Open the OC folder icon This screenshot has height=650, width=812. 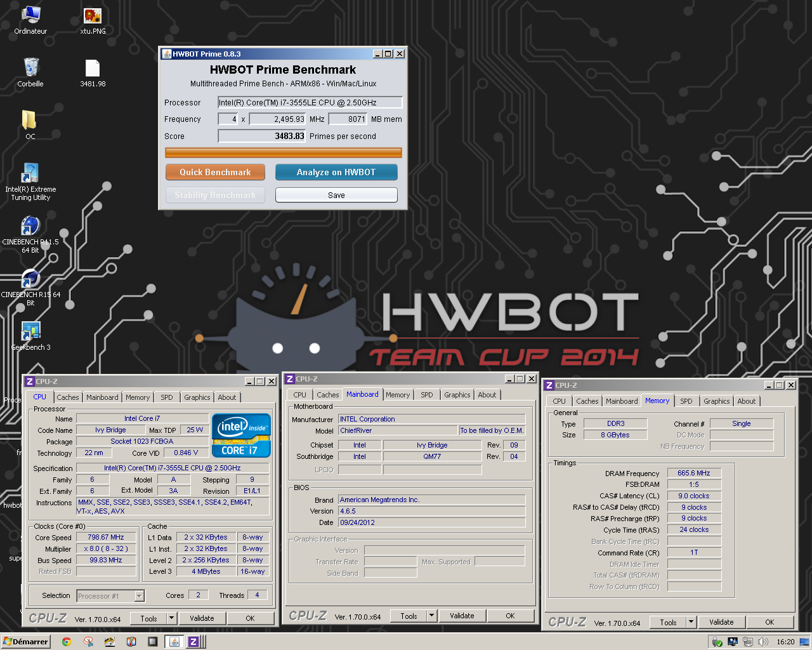[x=30, y=124]
